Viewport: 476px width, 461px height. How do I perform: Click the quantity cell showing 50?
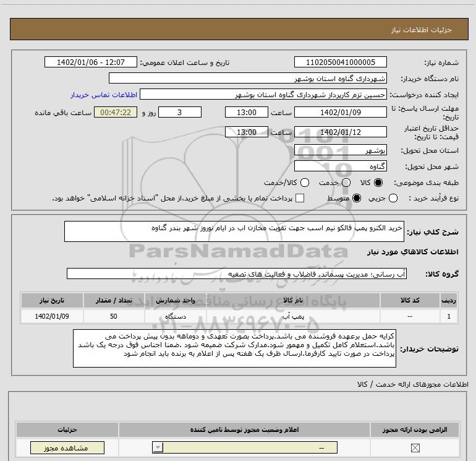tap(114, 316)
